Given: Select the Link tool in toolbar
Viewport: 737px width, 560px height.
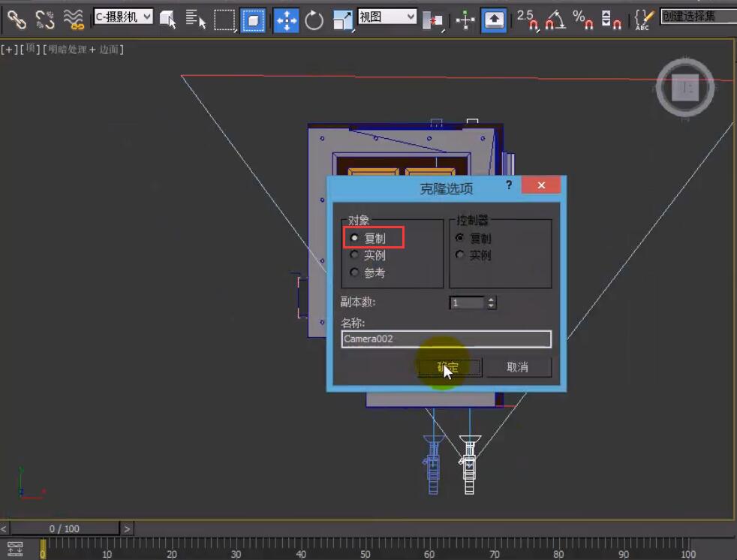Looking at the screenshot, I should [x=17, y=20].
